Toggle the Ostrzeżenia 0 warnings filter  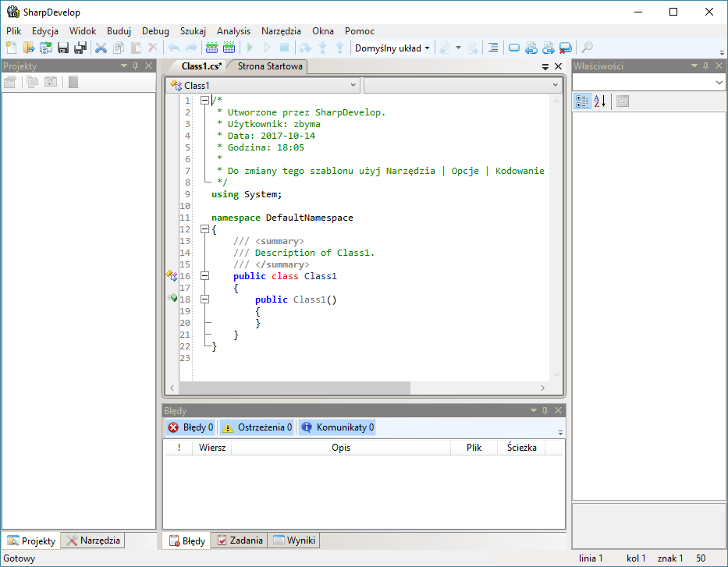click(x=256, y=427)
